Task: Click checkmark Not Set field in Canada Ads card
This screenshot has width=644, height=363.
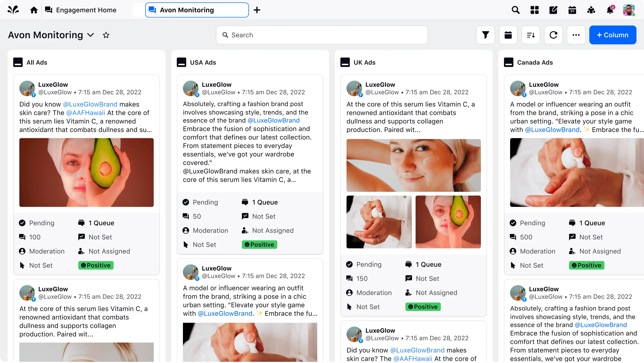Action: [x=586, y=237]
